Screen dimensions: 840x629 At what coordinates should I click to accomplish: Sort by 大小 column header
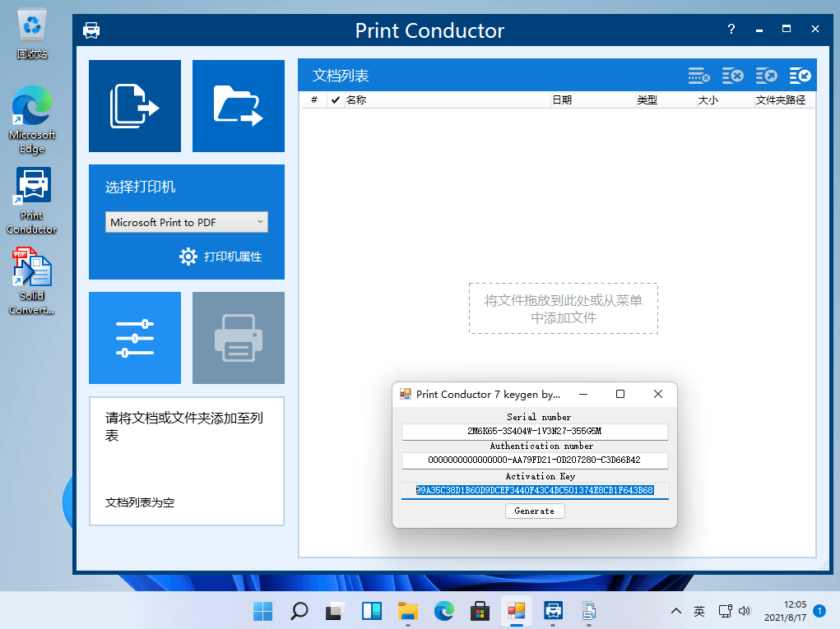(726, 99)
